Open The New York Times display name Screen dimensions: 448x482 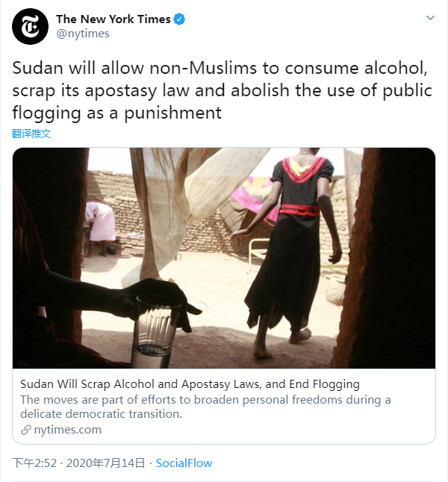(x=113, y=19)
